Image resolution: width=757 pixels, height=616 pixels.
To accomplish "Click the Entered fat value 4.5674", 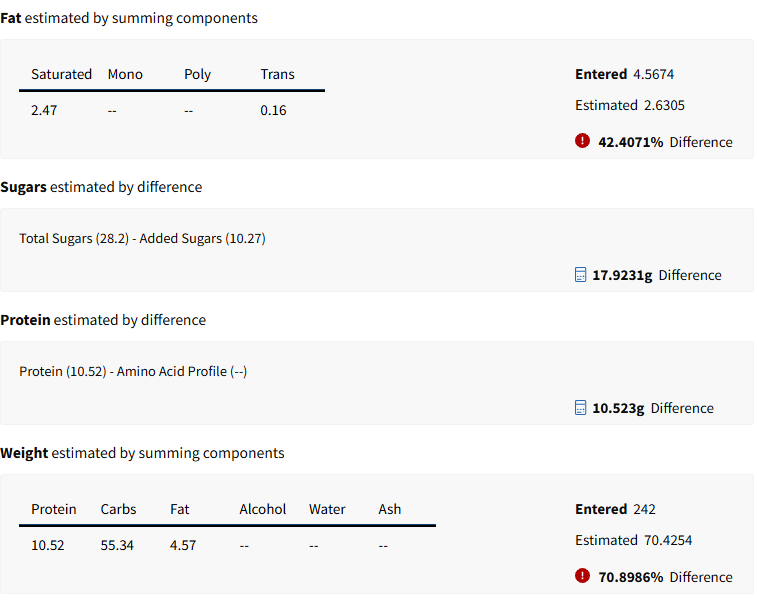I will coord(653,74).
